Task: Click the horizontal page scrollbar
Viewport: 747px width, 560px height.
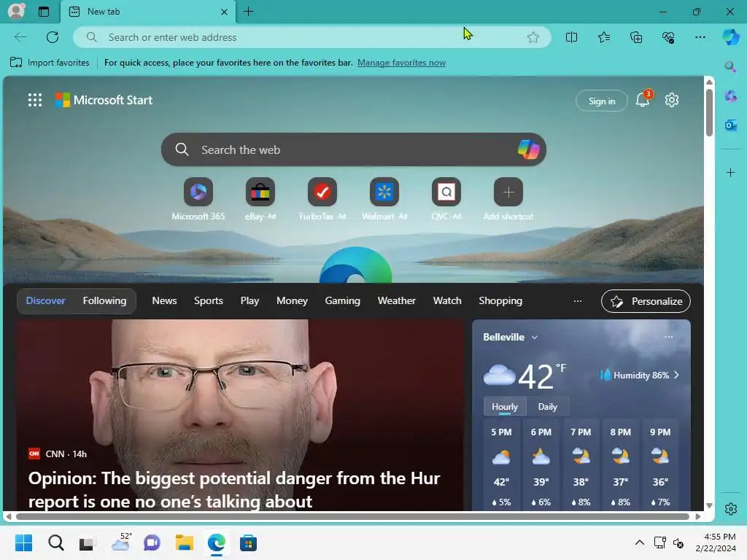Action: coord(352,516)
